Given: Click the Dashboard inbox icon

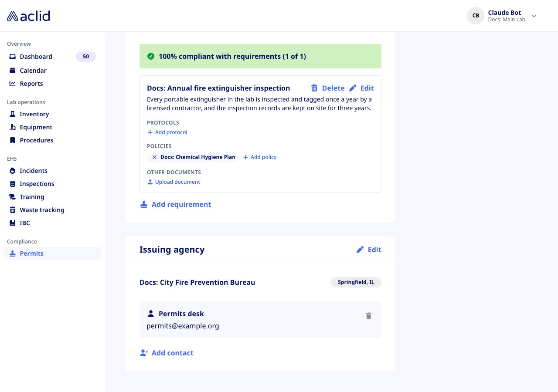Looking at the screenshot, I should tap(13, 57).
